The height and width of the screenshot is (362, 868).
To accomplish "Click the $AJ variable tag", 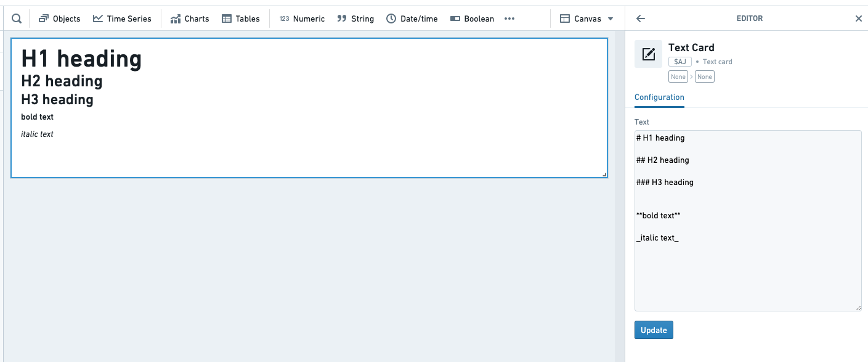I will pos(680,62).
